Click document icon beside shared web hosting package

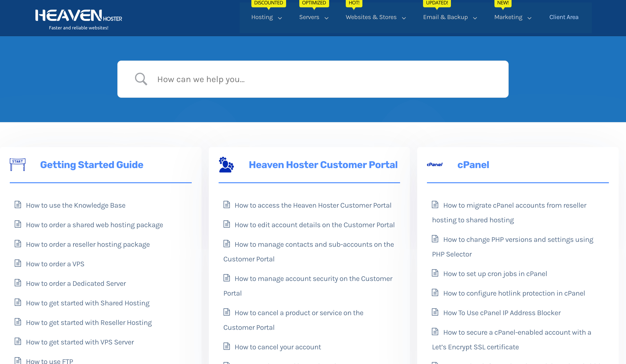[18, 224]
